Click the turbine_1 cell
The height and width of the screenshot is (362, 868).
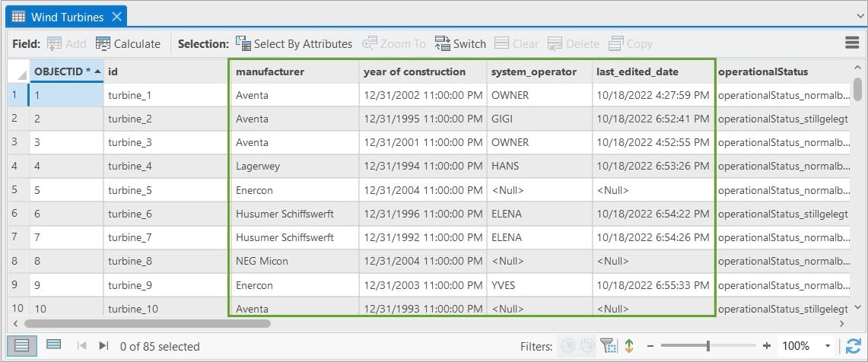[166, 94]
